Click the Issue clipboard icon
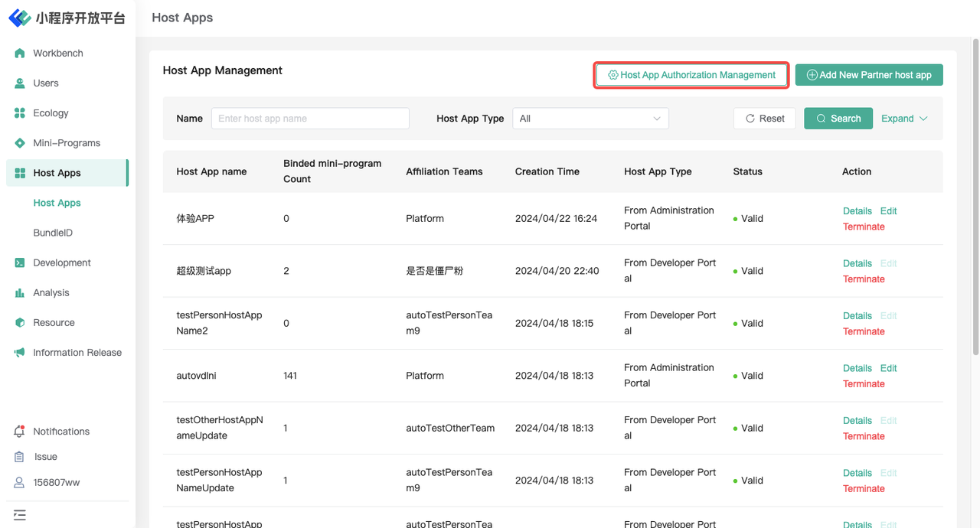This screenshot has height=528, width=980. pos(20,457)
